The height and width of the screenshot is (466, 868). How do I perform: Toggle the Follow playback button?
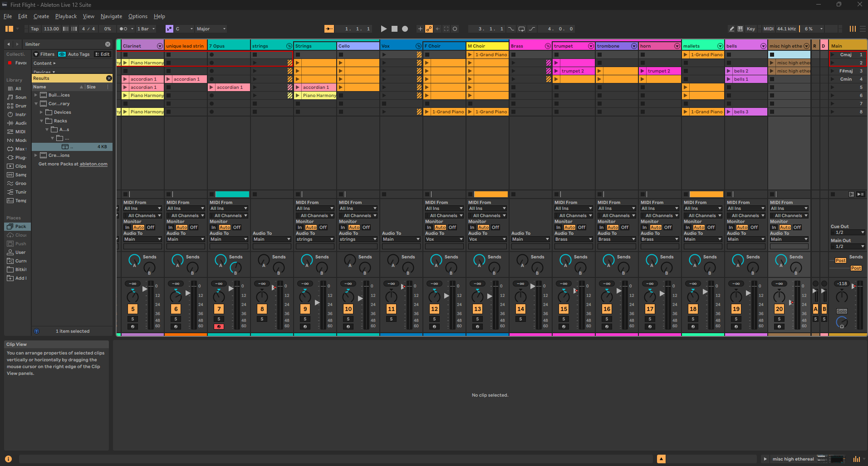pyautogui.click(x=329, y=29)
